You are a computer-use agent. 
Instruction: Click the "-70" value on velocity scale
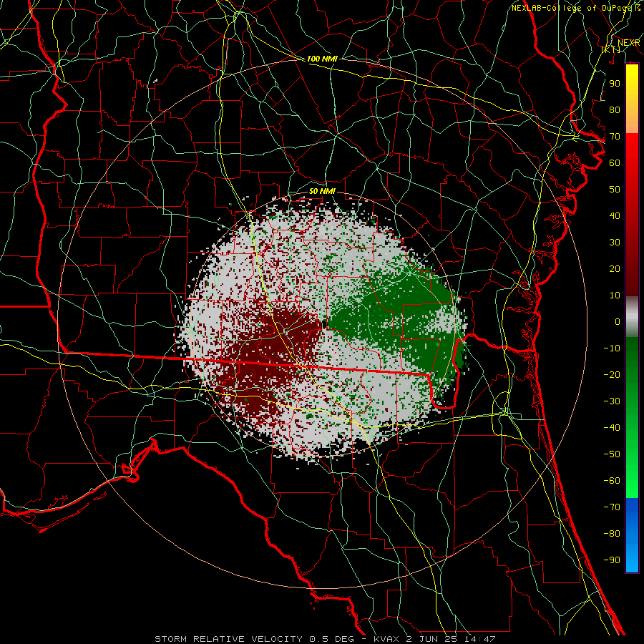tap(612, 507)
